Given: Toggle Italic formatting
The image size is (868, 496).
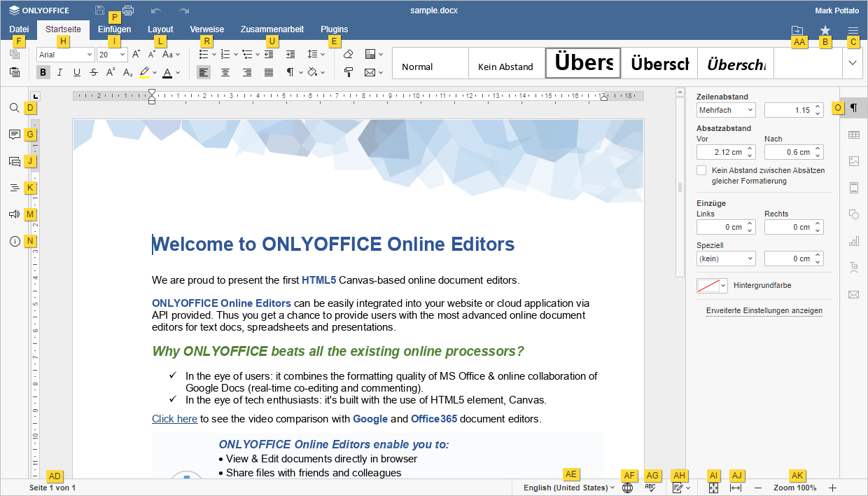Looking at the screenshot, I should pyautogui.click(x=60, y=72).
